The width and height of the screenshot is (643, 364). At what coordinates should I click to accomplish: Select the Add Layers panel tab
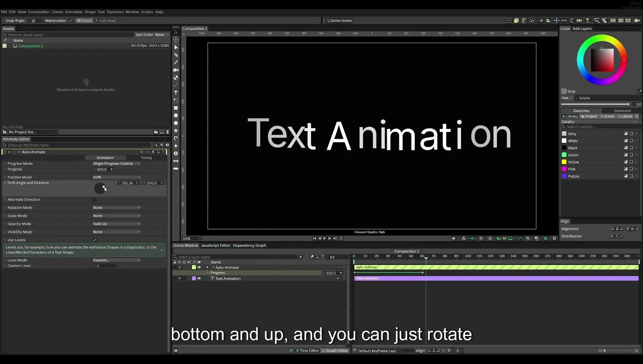582,29
